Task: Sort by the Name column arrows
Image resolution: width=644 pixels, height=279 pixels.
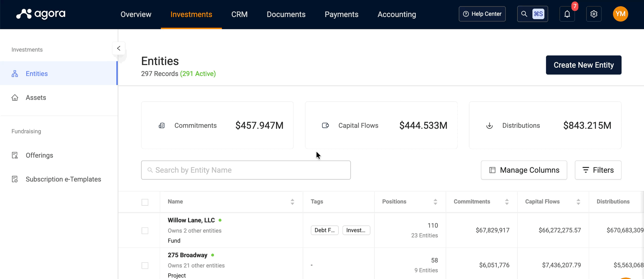Action: click(292, 202)
